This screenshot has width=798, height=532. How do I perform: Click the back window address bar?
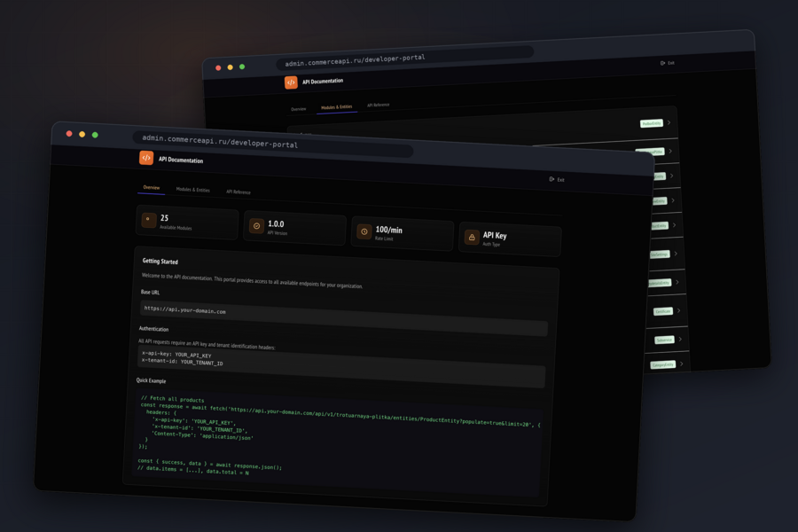(405, 58)
